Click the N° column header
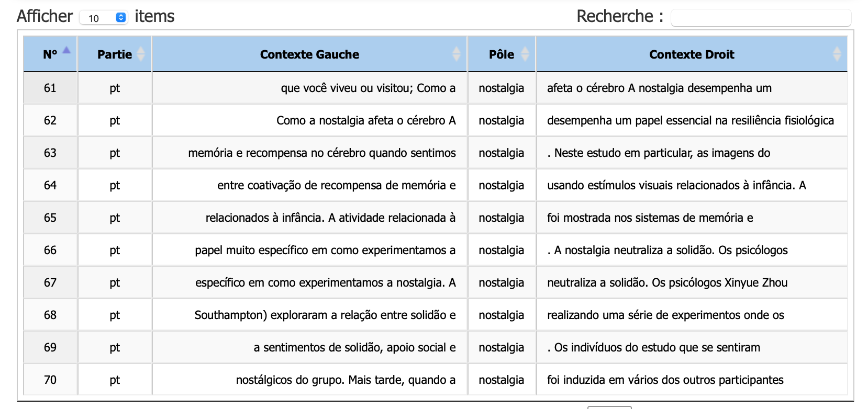868x409 pixels. [50, 54]
